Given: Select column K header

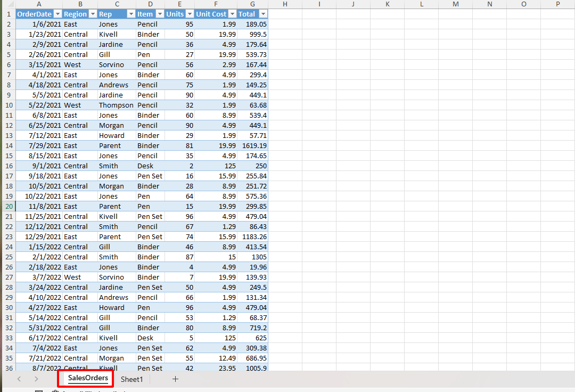Looking at the screenshot, I should click(x=387, y=4).
